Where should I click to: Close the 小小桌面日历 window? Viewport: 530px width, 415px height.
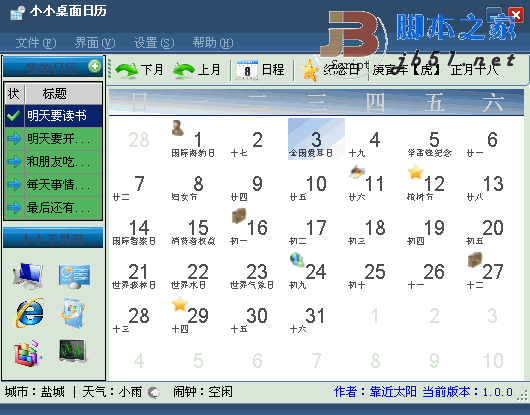click(516, 15)
